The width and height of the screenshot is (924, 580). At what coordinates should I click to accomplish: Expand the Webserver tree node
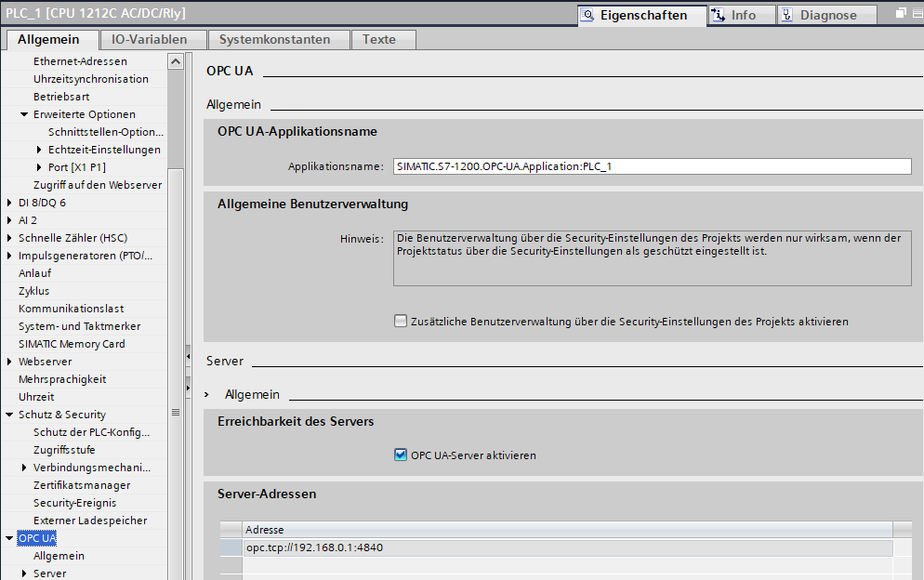pos(9,362)
